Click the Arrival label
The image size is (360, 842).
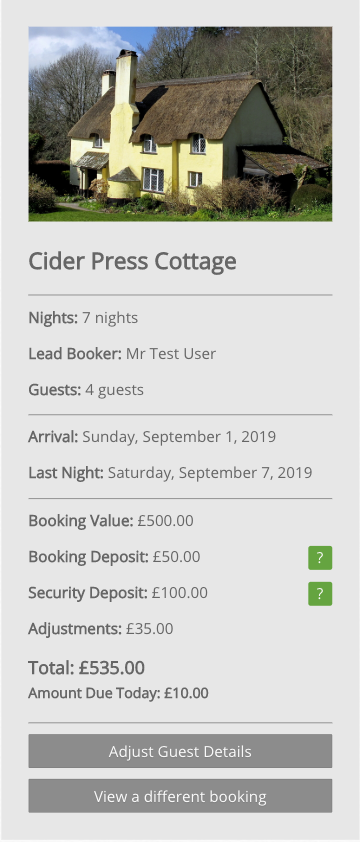tap(53, 437)
